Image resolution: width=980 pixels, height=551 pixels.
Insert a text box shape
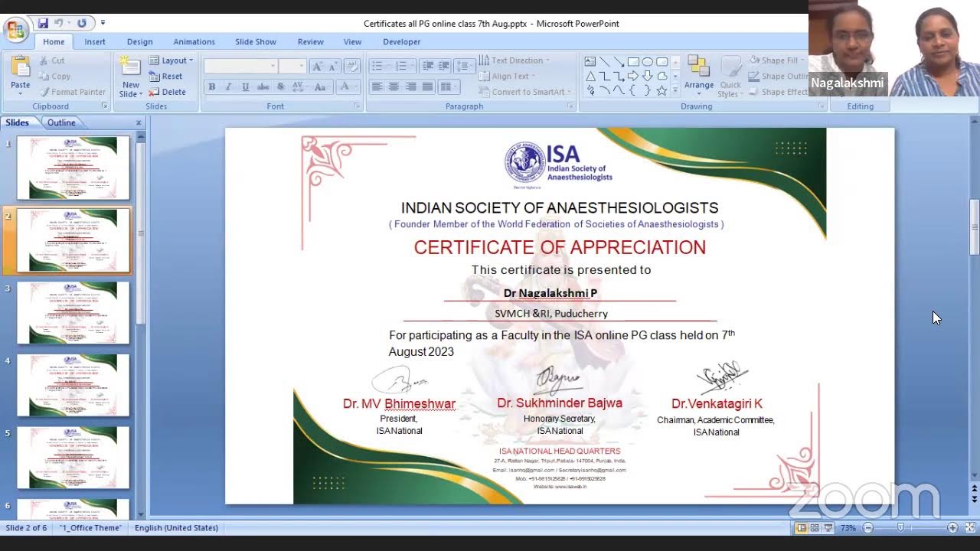pyautogui.click(x=590, y=62)
